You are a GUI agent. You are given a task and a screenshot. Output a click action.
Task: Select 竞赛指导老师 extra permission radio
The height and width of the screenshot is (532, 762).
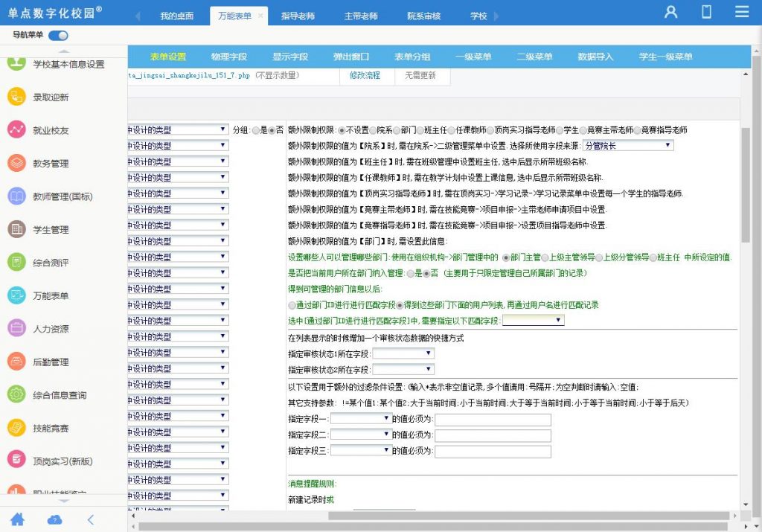point(637,130)
